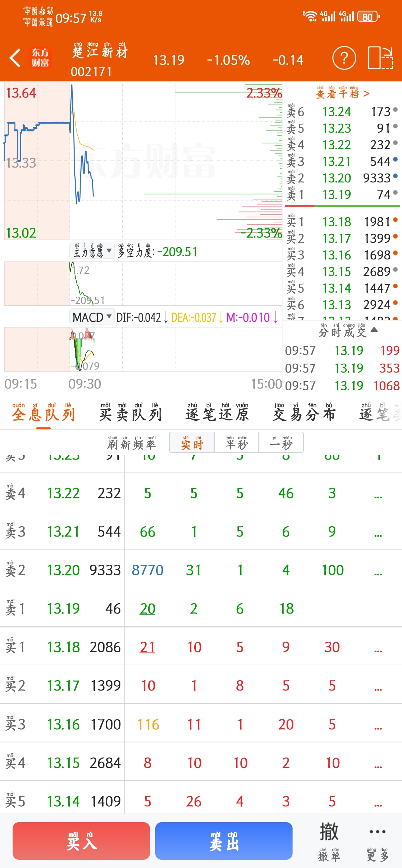Tap the 东方财富 logo icon
This screenshot has height=868, width=402.
pyautogui.click(x=40, y=58)
